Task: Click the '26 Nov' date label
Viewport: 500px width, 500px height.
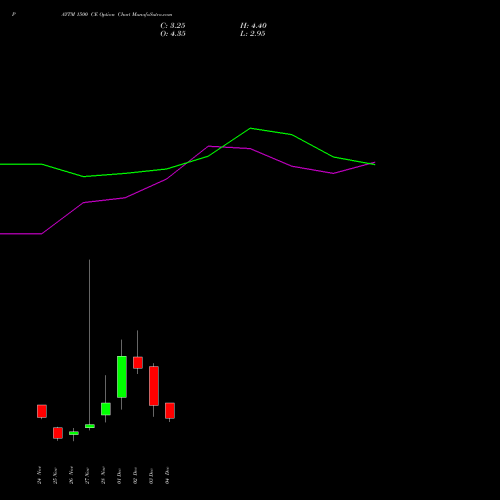Action: click(x=72, y=475)
